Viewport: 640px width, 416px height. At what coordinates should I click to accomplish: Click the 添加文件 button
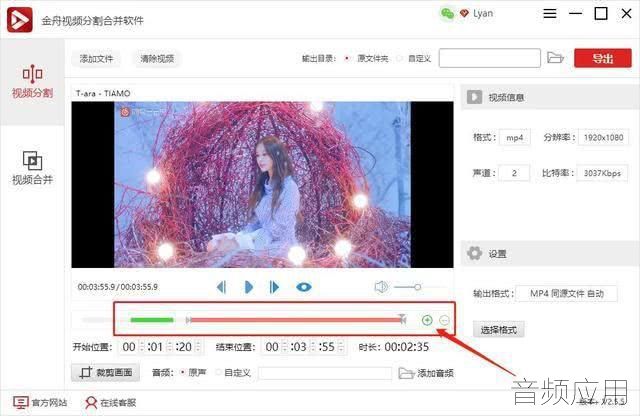(96, 59)
